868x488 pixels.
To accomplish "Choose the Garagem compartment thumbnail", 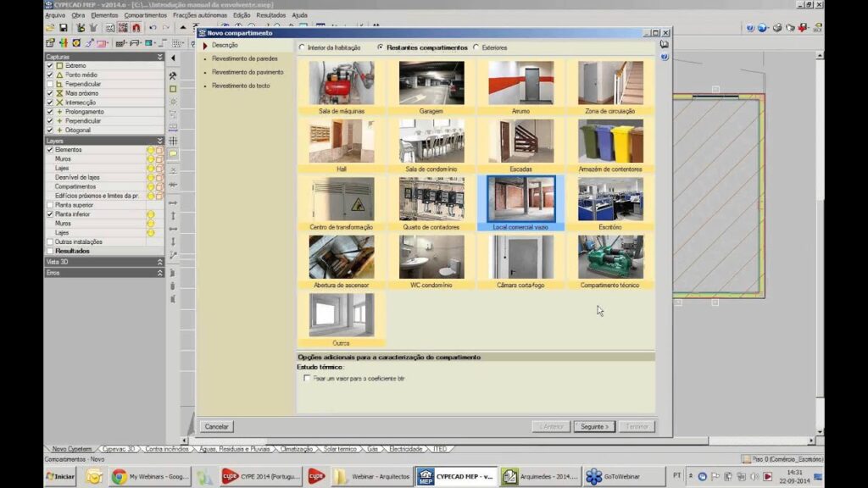I will [x=431, y=87].
